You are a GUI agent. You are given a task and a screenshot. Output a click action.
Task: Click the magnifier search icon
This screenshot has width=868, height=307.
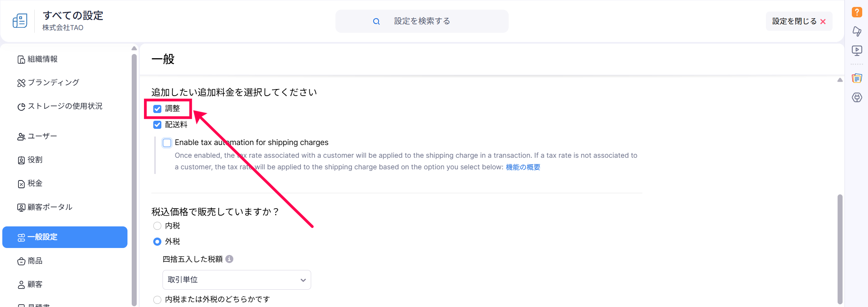tap(376, 22)
